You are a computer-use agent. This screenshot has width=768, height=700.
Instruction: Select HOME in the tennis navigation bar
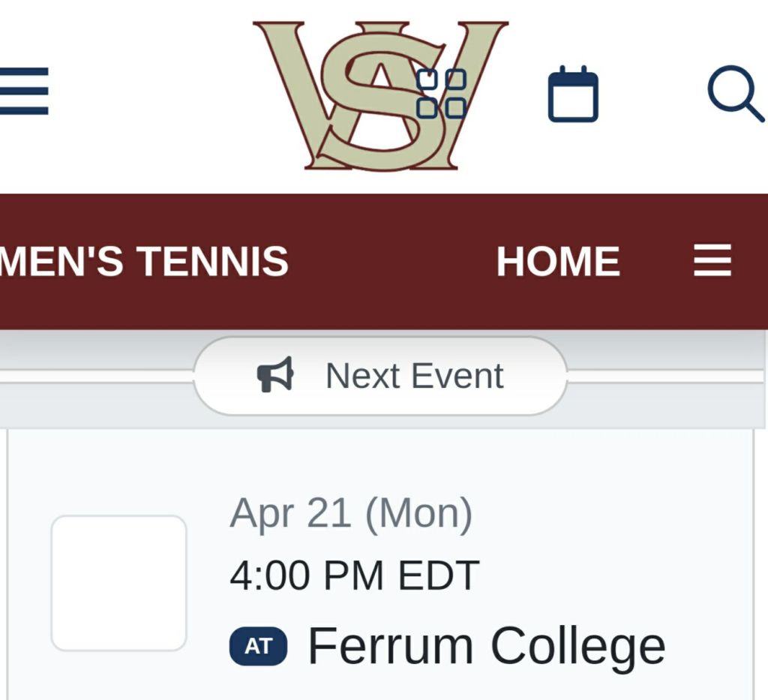click(558, 262)
